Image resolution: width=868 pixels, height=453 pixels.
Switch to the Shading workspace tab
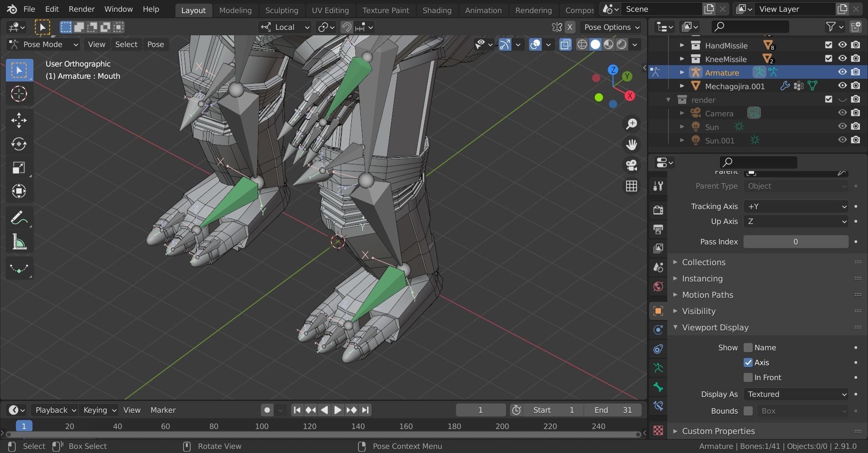[437, 10]
